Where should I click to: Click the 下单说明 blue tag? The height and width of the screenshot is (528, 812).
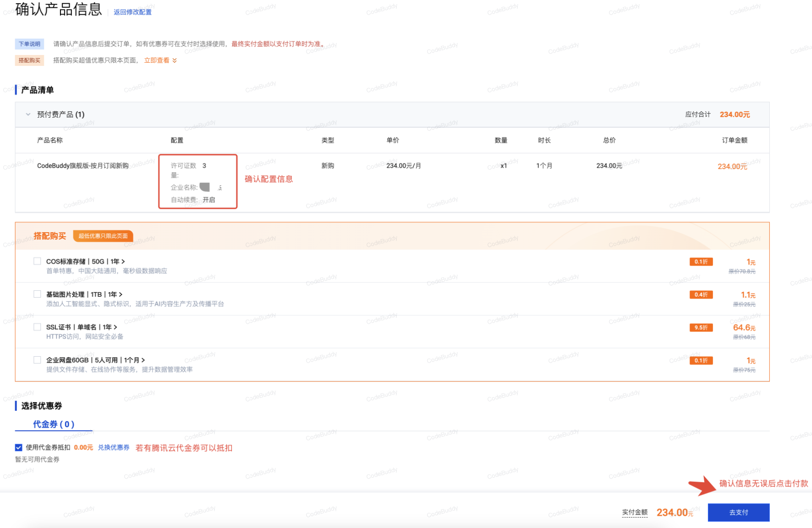pos(29,44)
